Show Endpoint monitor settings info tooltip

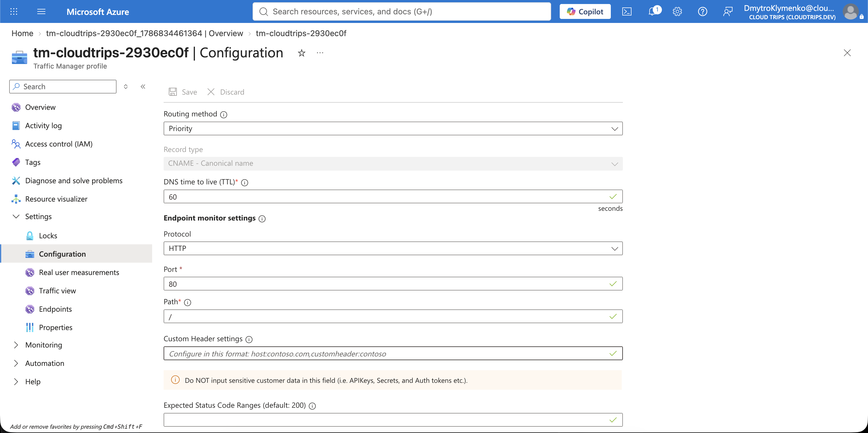click(262, 219)
